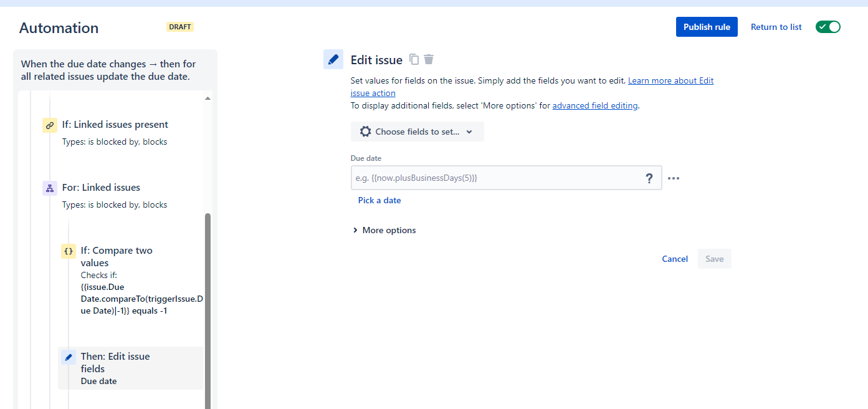Screen dimensions: 868x409
Task: Turn off the rule enabled toggle
Action: coord(827,26)
